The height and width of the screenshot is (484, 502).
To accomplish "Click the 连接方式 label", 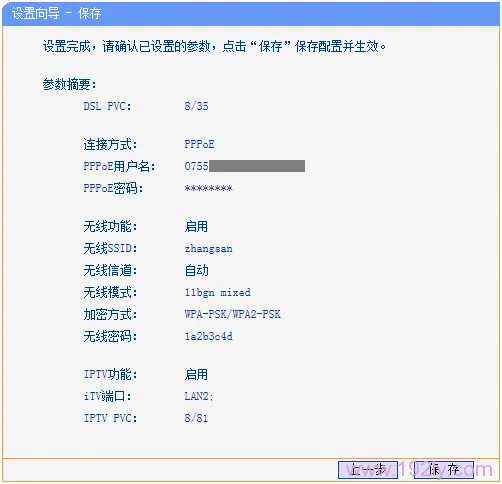I will [x=110, y=145].
